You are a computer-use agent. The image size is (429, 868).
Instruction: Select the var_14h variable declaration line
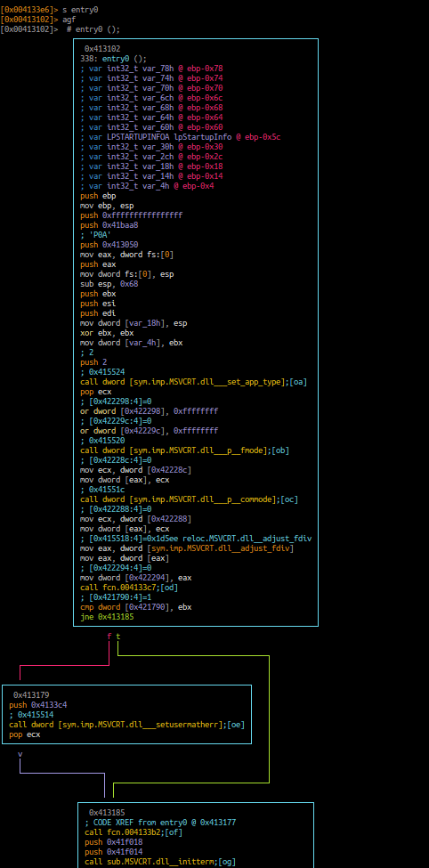[x=151, y=176]
